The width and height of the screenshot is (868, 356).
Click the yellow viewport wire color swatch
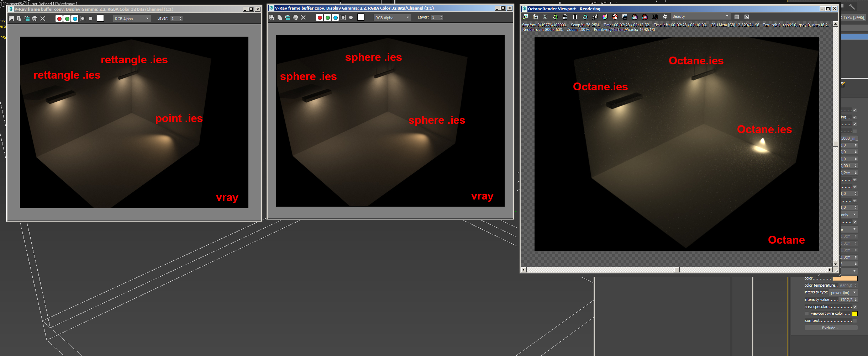(x=855, y=314)
